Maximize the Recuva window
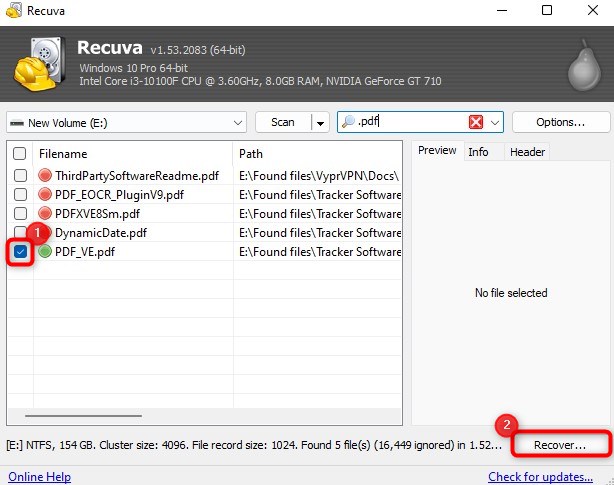614x485 pixels. (547, 10)
